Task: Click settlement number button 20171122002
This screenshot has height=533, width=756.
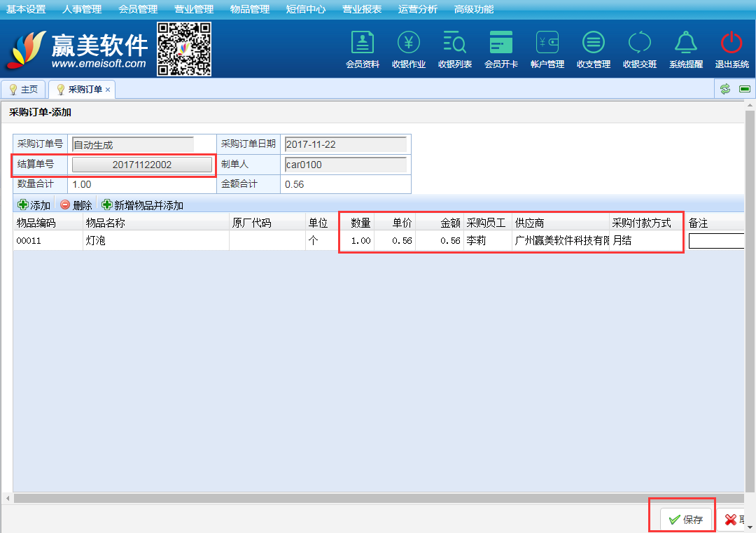Action: click(142, 165)
